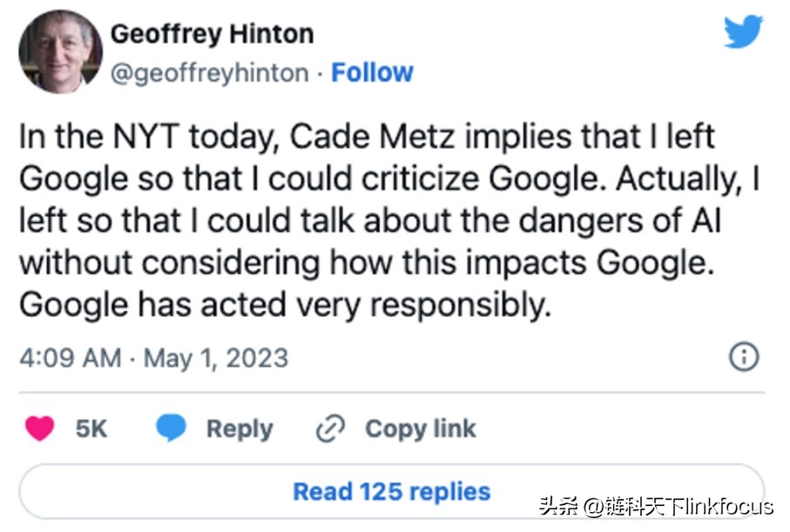Expand the replies with Read 125 replies

[x=393, y=490]
